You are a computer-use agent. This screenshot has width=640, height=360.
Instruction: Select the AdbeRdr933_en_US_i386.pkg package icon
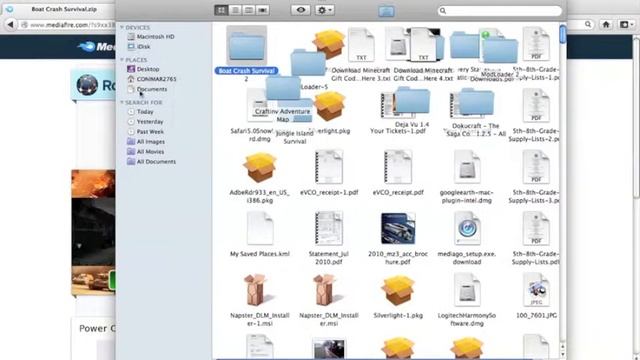click(x=260, y=167)
